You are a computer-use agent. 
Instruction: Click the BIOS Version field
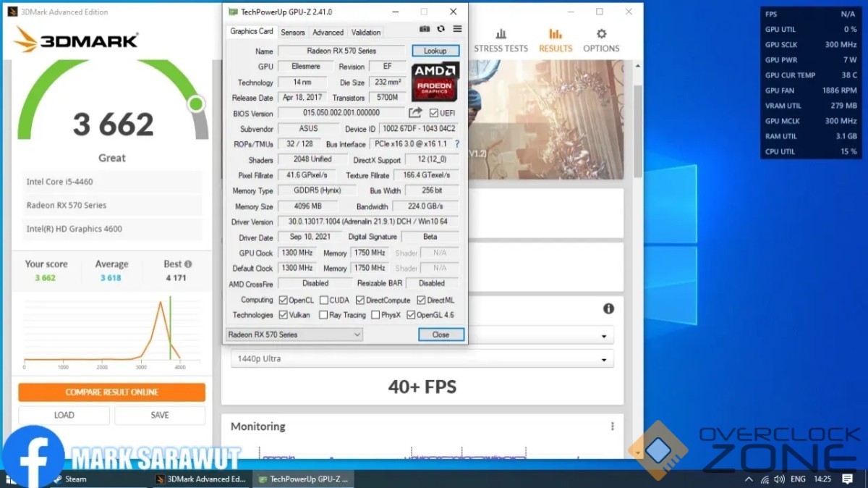[341, 113]
